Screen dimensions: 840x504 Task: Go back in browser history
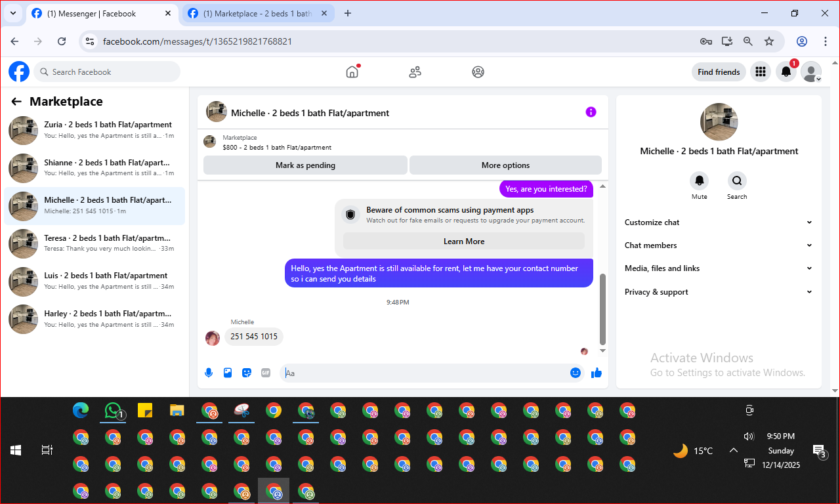14,41
